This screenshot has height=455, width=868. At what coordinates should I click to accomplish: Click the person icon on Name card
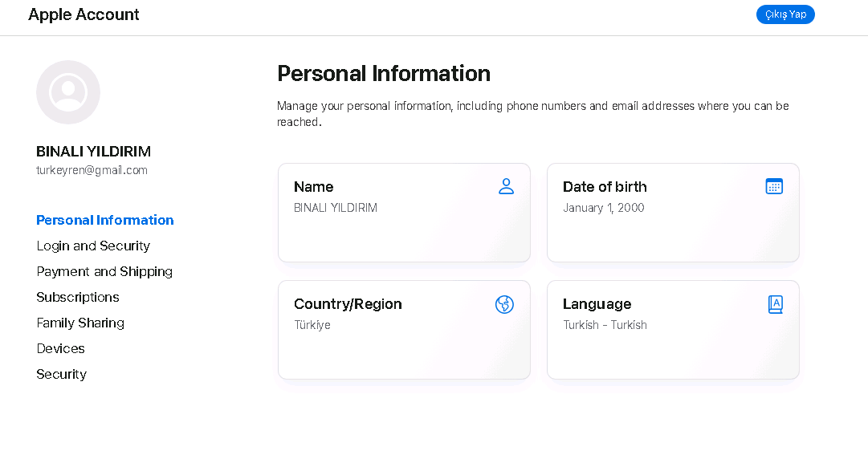(506, 186)
